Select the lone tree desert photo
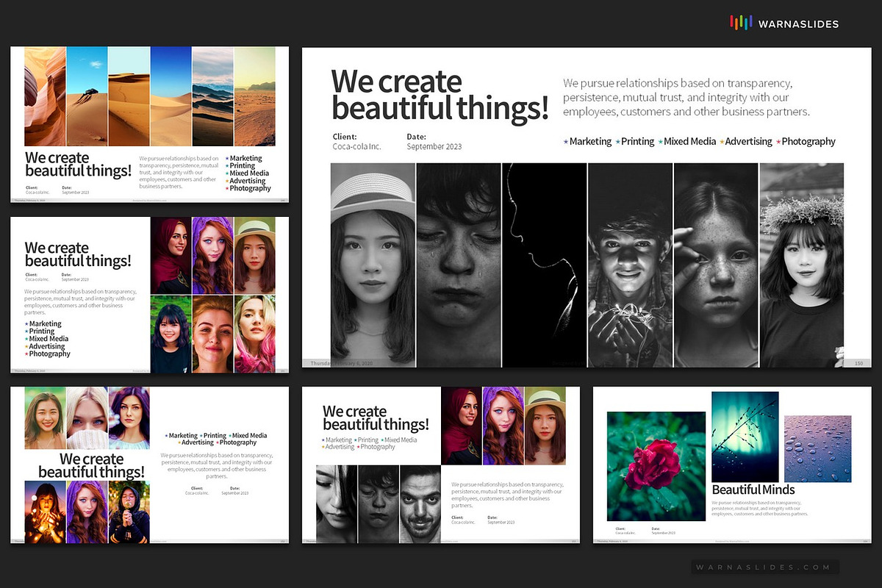 click(x=87, y=97)
